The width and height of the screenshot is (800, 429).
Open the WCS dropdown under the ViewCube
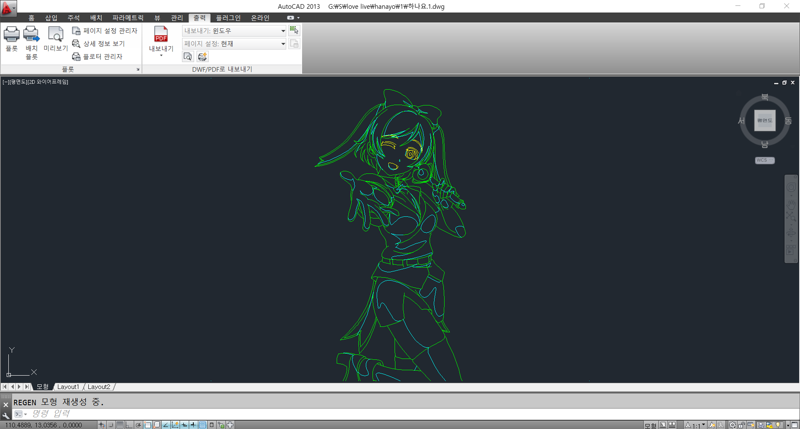(x=764, y=160)
